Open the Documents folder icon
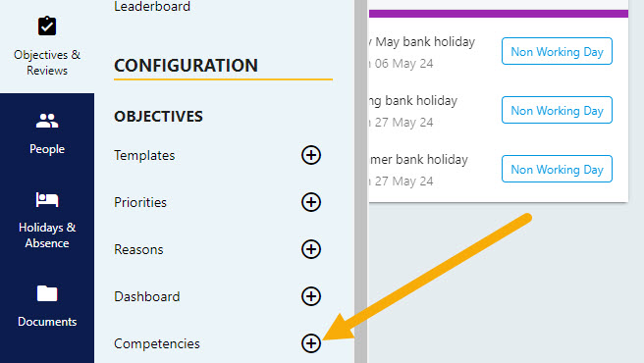Image resolution: width=644 pixels, height=363 pixels. [47, 293]
